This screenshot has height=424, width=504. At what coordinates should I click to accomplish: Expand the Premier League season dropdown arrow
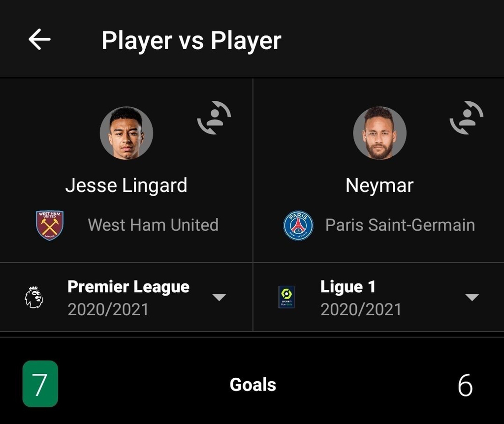[219, 297]
